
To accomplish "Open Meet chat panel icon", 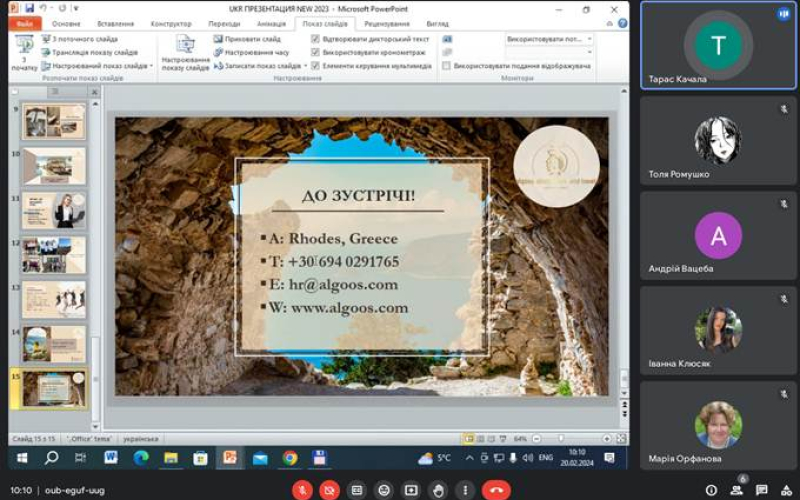I will pyautogui.click(x=761, y=490).
